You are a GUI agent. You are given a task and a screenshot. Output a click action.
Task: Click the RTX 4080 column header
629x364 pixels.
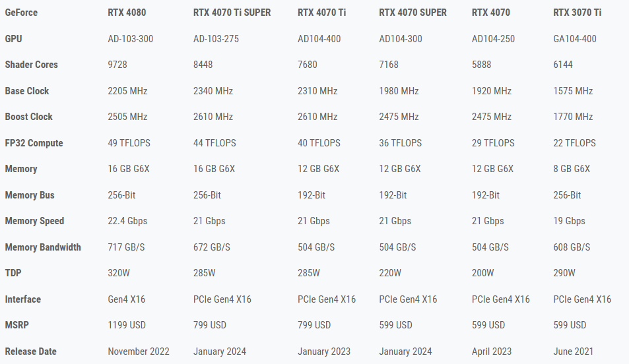click(x=128, y=13)
